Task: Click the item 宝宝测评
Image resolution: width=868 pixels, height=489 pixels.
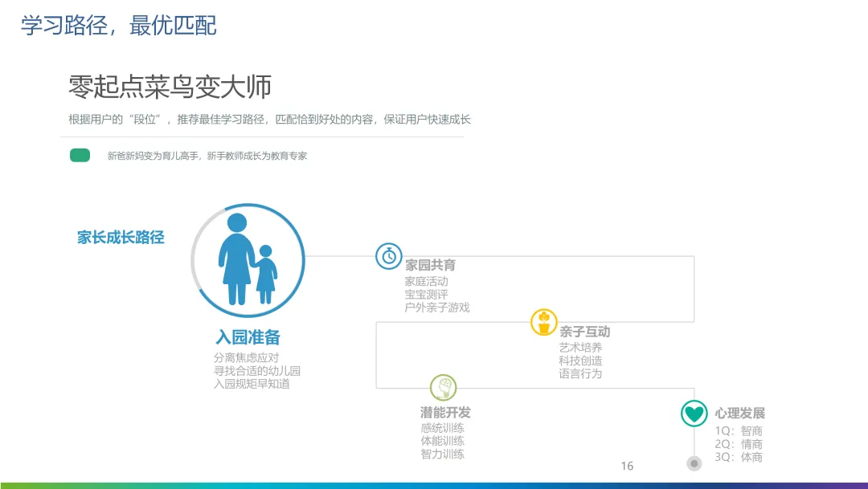Action: coord(426,295)
